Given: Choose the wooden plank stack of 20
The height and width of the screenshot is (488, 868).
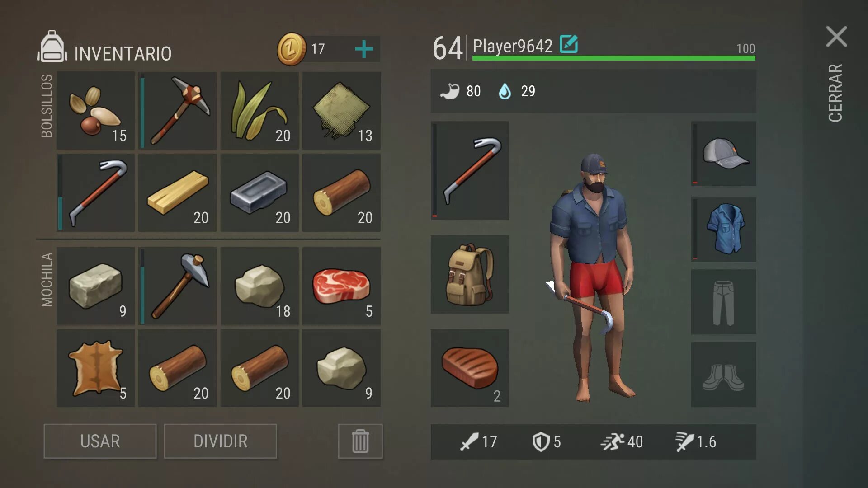Looking at the screenshot, I should [x=177, y=192].
